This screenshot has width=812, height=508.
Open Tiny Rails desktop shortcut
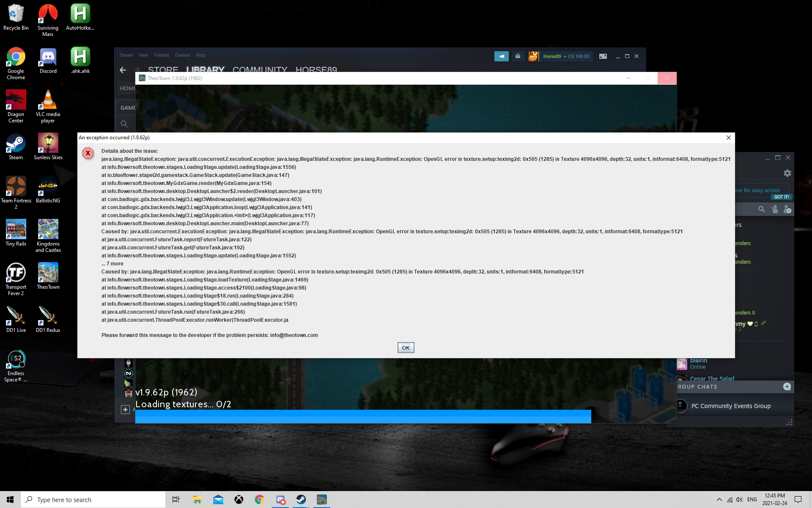pos(16,233)
